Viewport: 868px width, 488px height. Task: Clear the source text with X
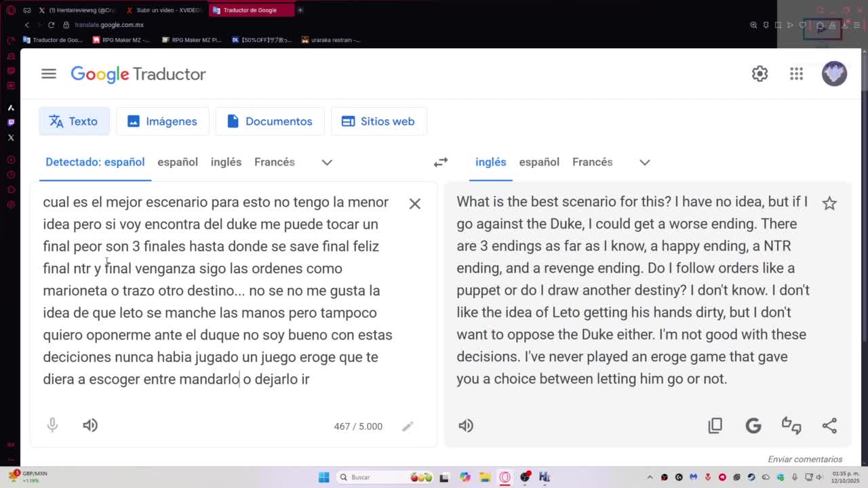click(414, 203)
